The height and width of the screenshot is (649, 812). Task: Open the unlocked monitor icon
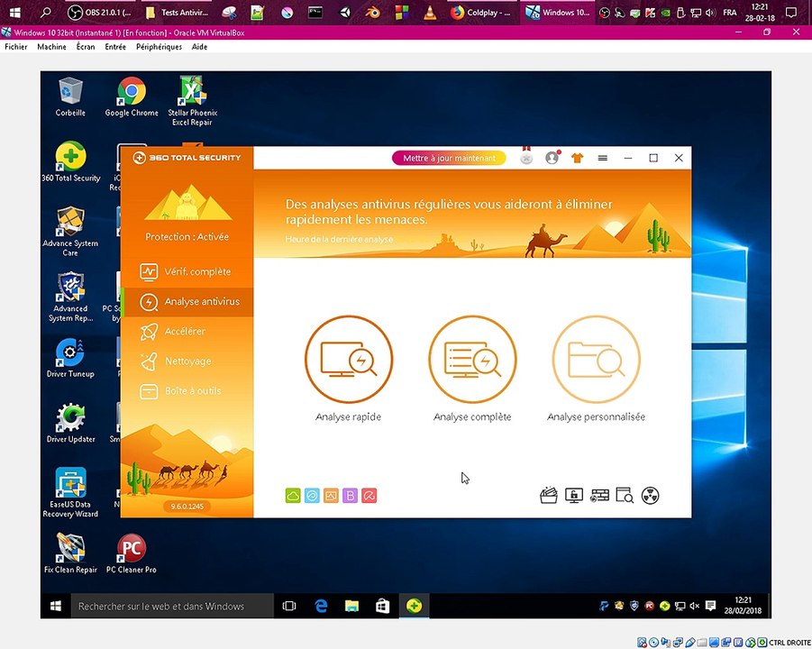[x=574, y=496]
